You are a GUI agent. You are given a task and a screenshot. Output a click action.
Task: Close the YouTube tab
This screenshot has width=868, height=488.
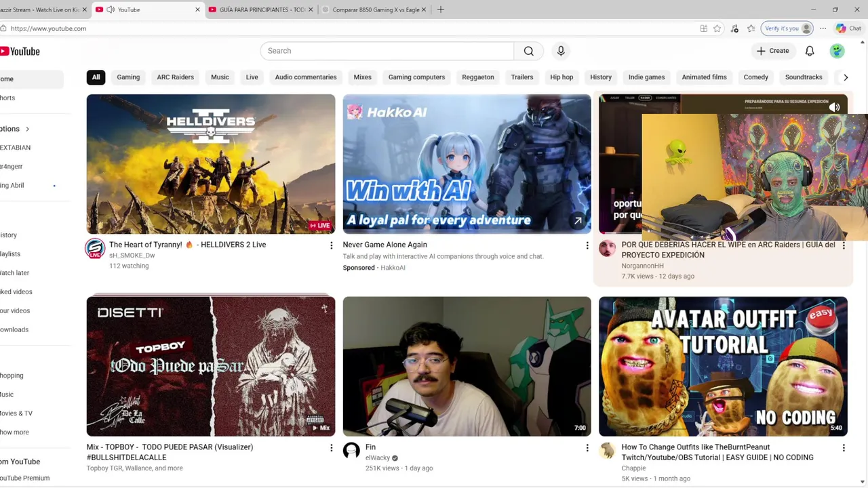click(x=197, y=9)
